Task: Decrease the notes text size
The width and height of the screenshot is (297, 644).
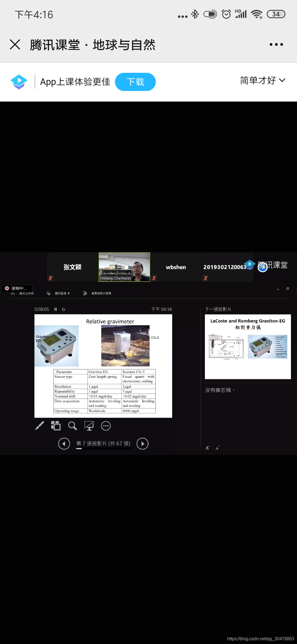Action: coord(217,448)
